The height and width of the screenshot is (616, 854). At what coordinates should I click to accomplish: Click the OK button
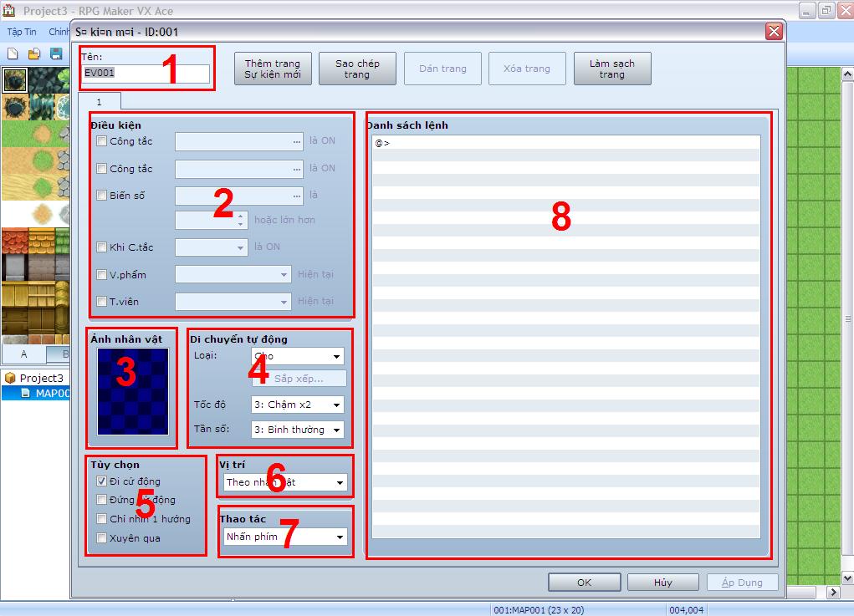point(585,583)
